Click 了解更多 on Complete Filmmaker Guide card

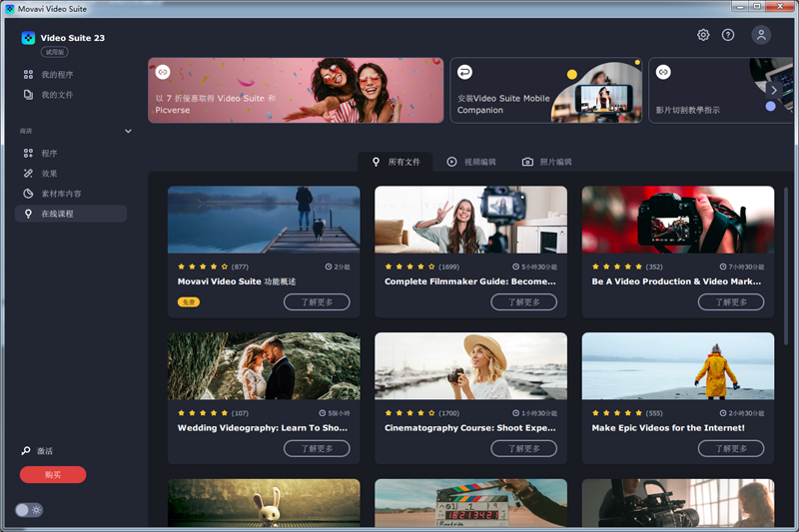click(x=523, y=301)
